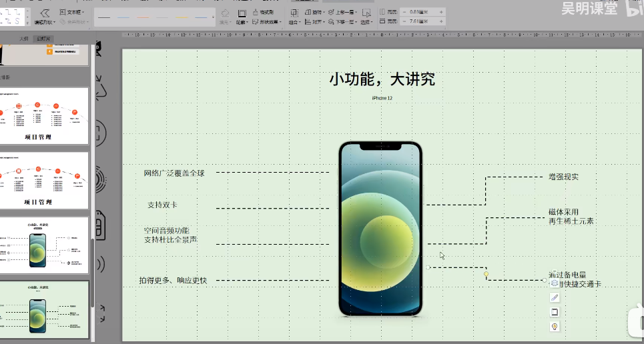The height and width of the screenshot is (344, 644).
Task: Open the 旋转 dropdown arrow
Action: pyautogui.click(x=323, y=13)
